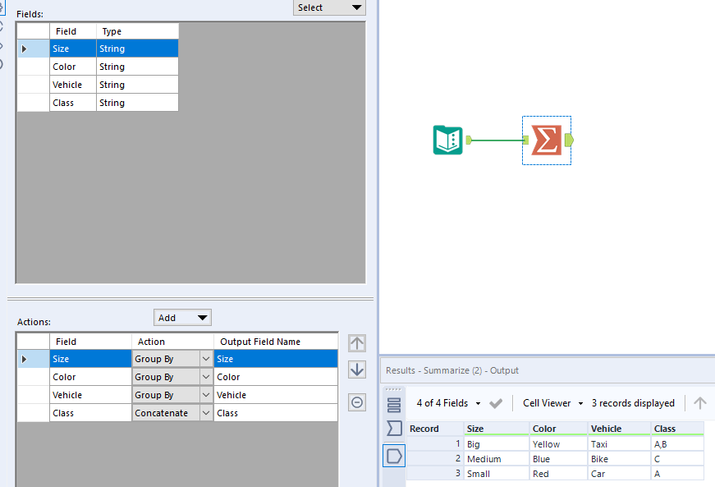715x487 pixels.
Task: Click the Output Field Name column header
Action: coord(276,342)
